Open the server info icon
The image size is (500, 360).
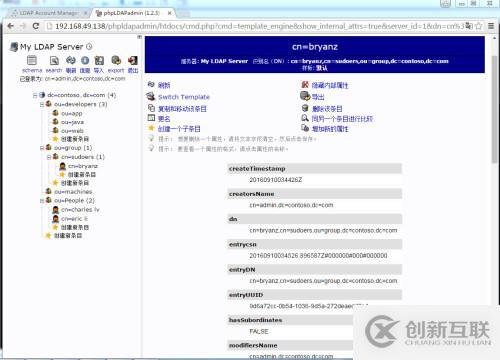(85, 60)
